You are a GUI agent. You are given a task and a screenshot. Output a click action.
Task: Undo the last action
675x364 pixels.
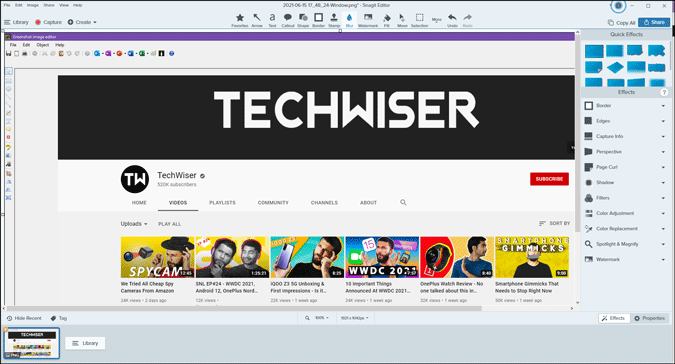452,20
